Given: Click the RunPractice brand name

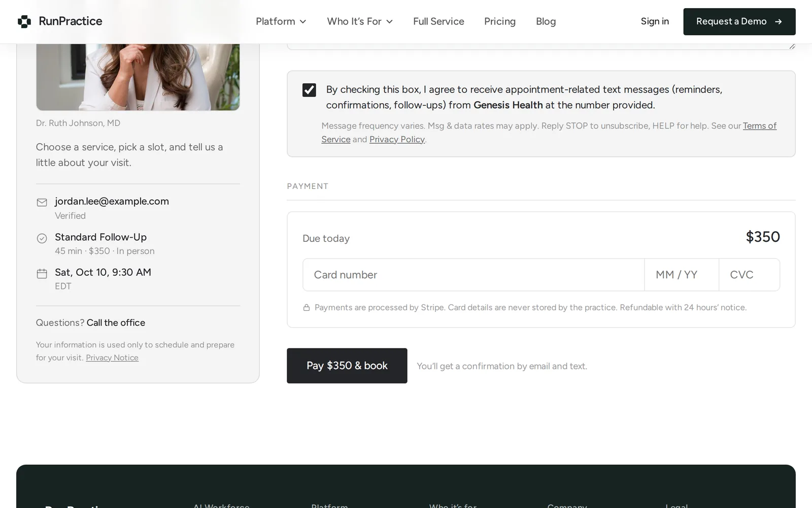Looking at the screenshot, I should (x=71, y=21).
